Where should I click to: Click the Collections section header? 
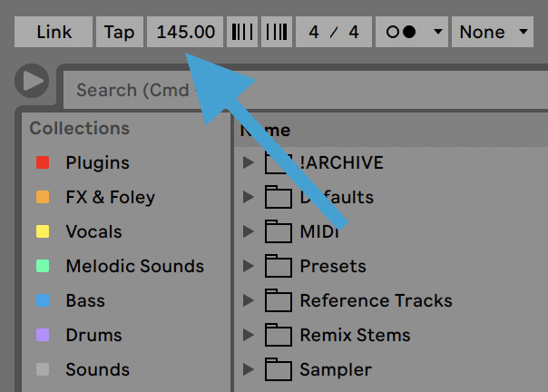[79, 128]
